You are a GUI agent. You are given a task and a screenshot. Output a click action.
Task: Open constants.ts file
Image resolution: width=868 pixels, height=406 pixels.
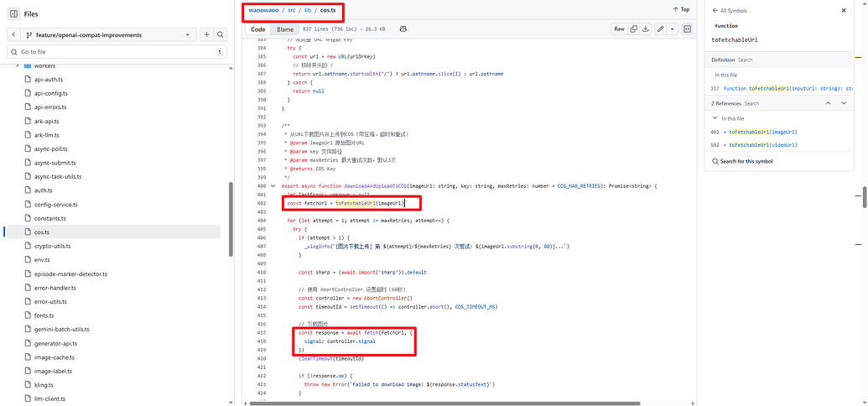[49, 218]
